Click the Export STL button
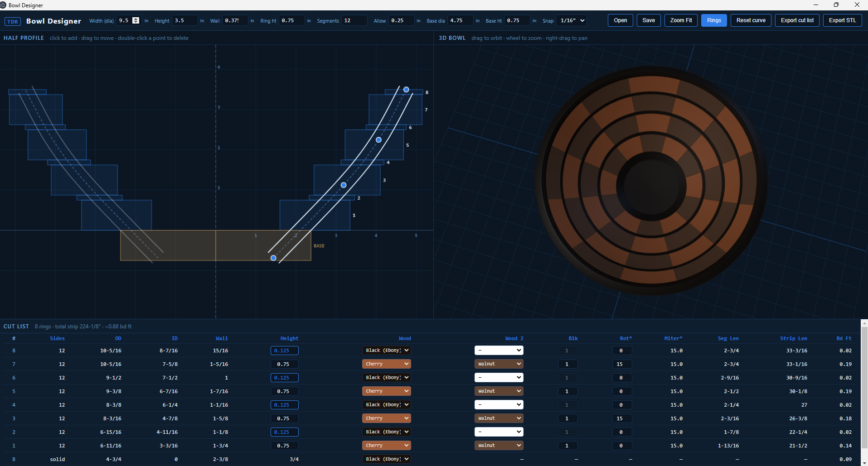868x466 pixels. tap(842, 20)
